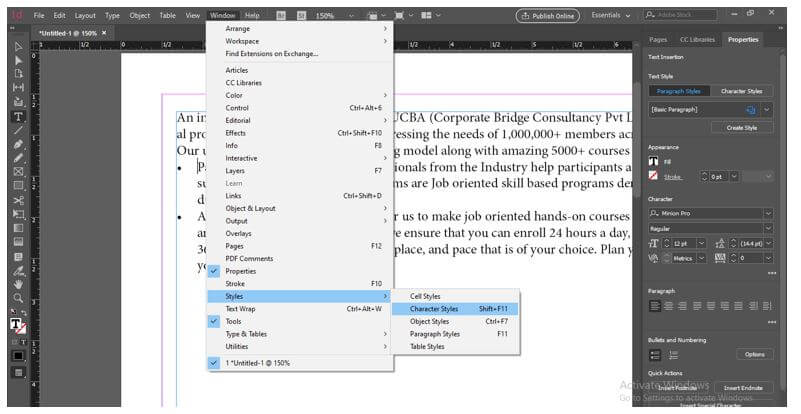Click the Justify all lines icon

(739, 306)
